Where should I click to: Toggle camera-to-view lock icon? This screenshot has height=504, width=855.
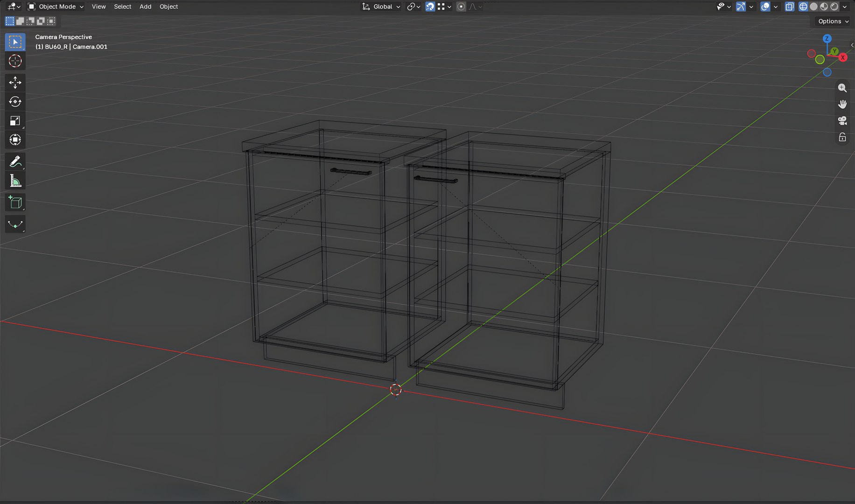842,137
